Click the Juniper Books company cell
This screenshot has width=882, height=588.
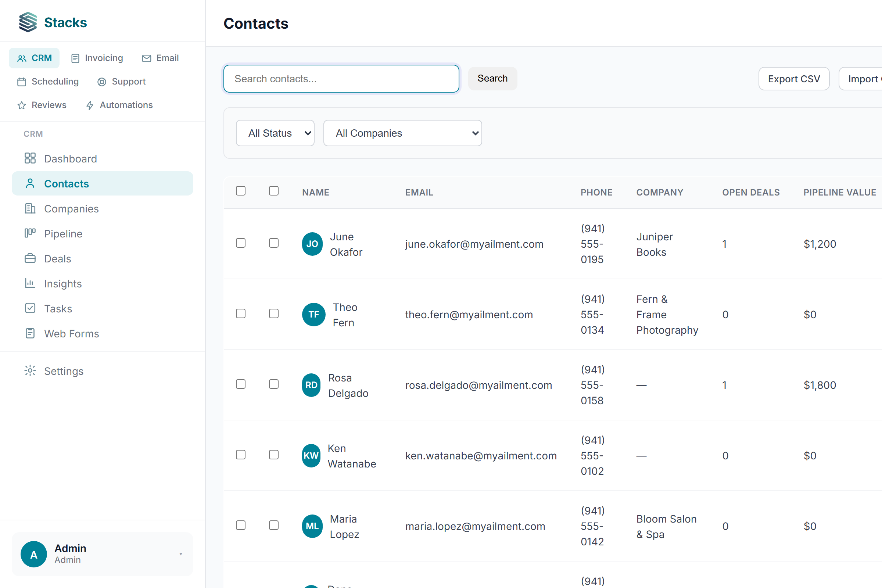(x=655, y=244)
